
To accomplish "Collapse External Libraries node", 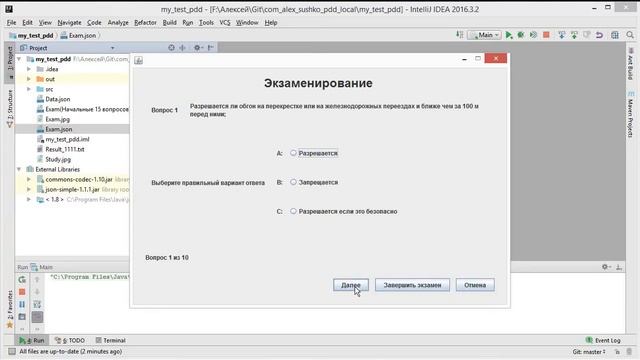I will click(19, 169).
